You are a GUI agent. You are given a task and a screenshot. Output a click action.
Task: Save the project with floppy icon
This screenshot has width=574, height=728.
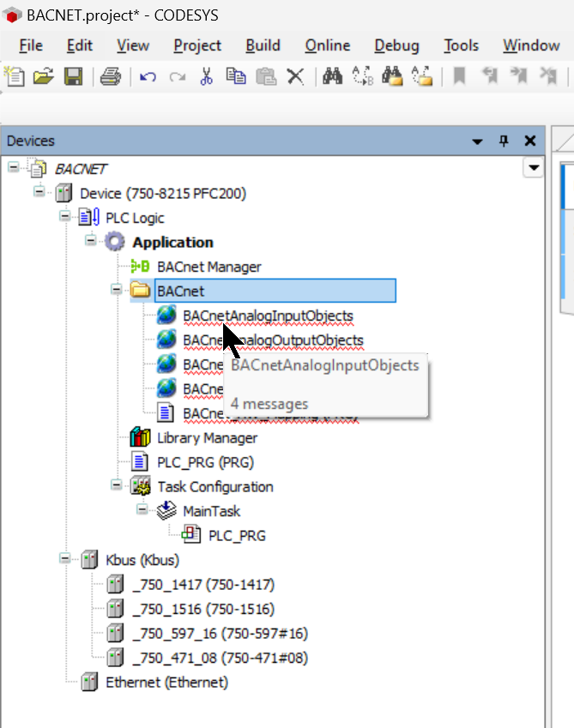(74, 76)
